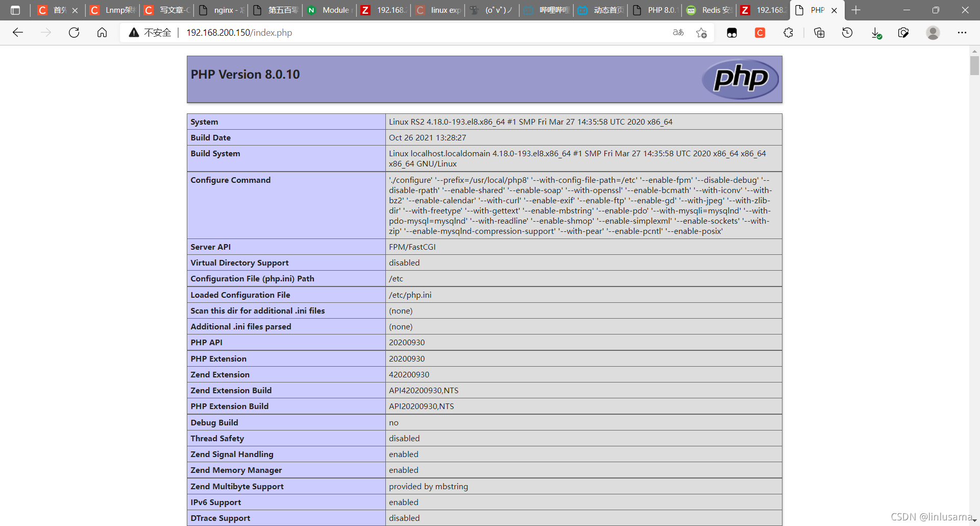
Task: Switch to the PHP 8.0 tab
Action: pos(655,10)
